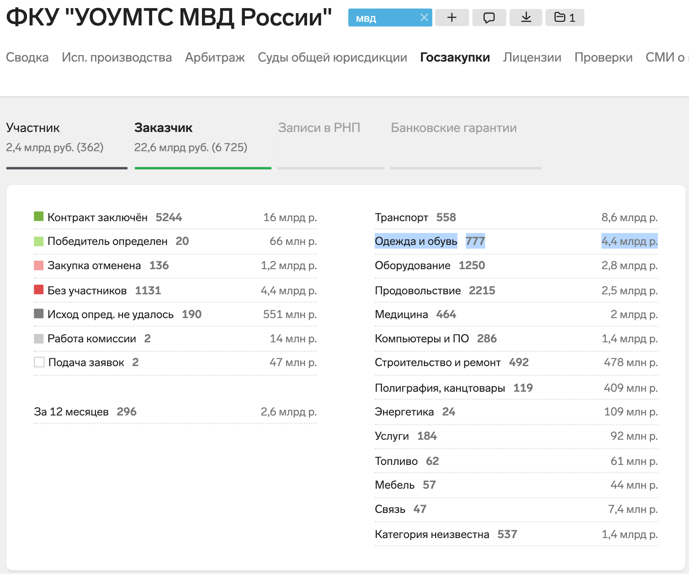The image size is (689, 574).
Task: Open Компьютеры и ПО category
Action: pos(516,338)
